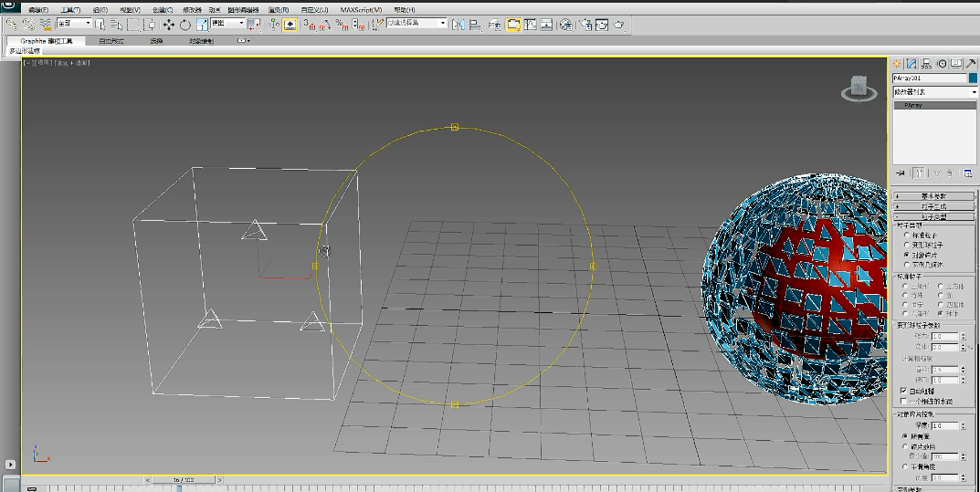Open the Render Setup dialog
This screenshot has width=980, height=492.
(585, 25)
